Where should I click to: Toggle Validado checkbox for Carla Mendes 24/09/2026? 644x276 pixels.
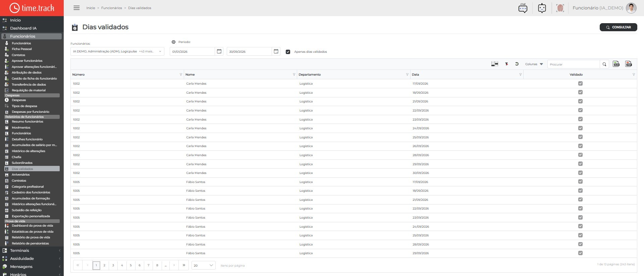580,128
